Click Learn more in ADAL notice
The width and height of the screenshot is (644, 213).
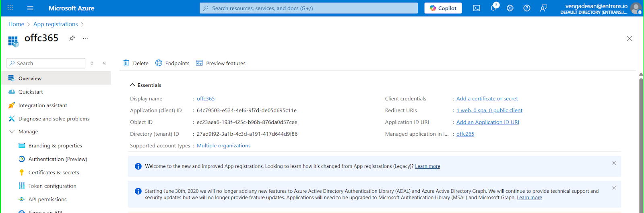tap(529, 198)
